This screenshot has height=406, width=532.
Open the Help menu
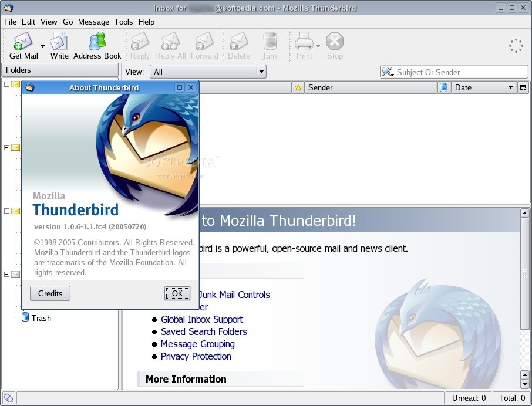(x=147, y=22)
